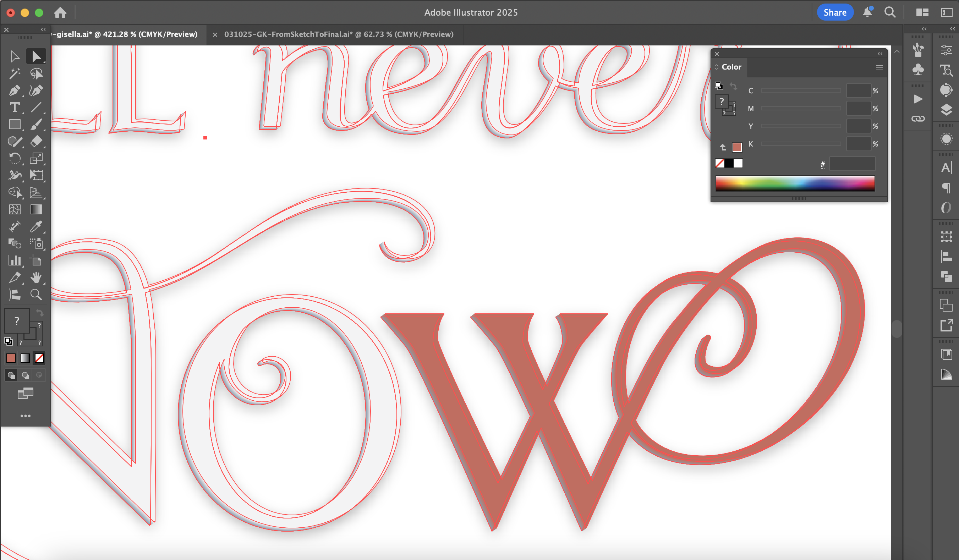Select the Rotate tool
The height and width of the screenshot is (560, 959).
click(x=15, y=158)
